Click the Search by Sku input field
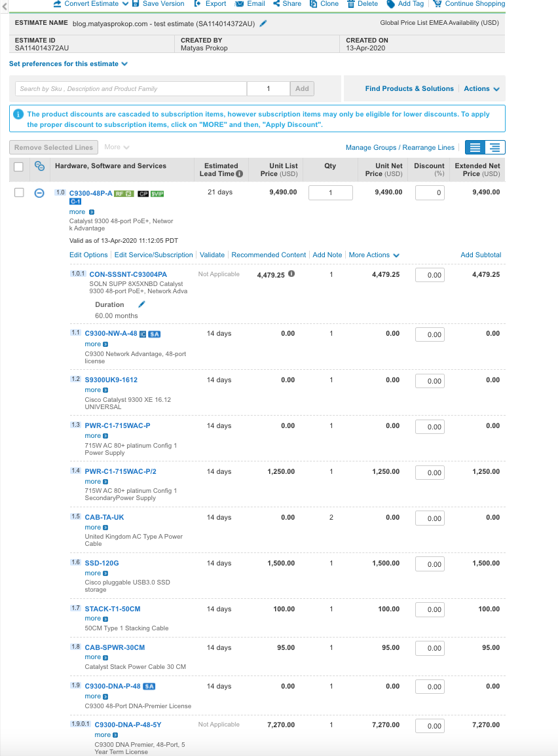This screenshot has height=756, width=558. pyautogui.click(x=131, y=89)
